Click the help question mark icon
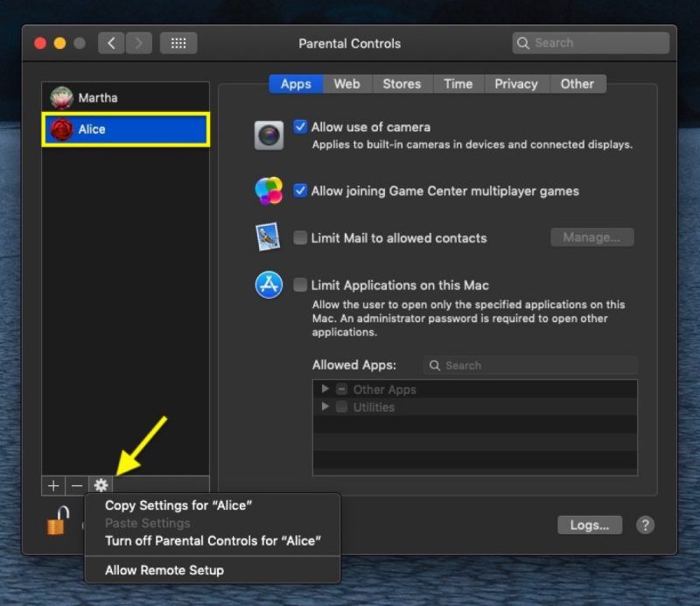This screenshot has width=700, height=606. [646, 525]
